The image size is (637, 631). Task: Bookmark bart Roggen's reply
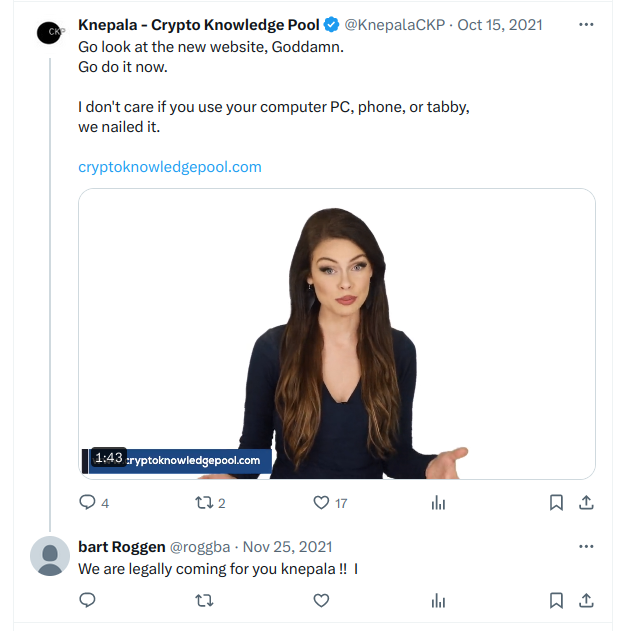tap(556, 601)
